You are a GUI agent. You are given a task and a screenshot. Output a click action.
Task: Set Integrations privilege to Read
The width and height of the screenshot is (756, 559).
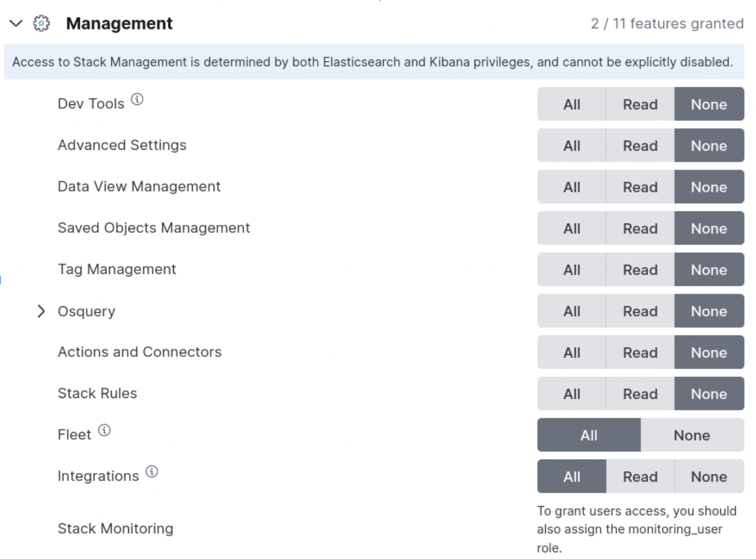pyautogui.click(x=640, y=477)
